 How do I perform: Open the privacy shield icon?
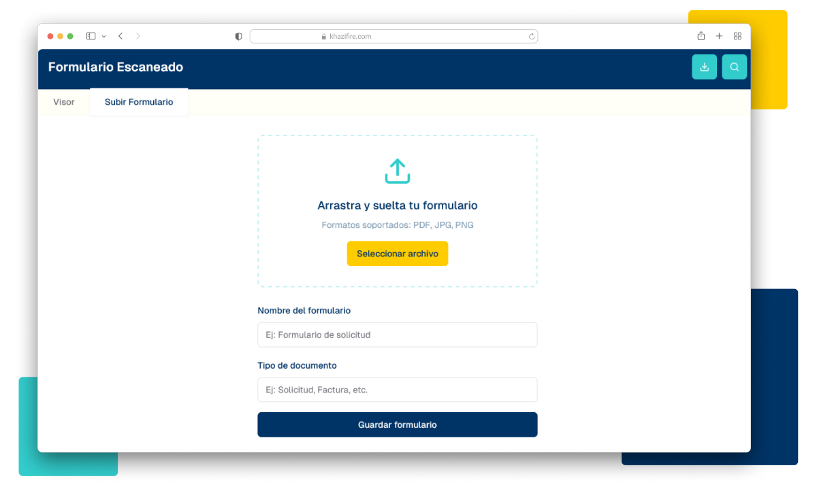point(238,37)
